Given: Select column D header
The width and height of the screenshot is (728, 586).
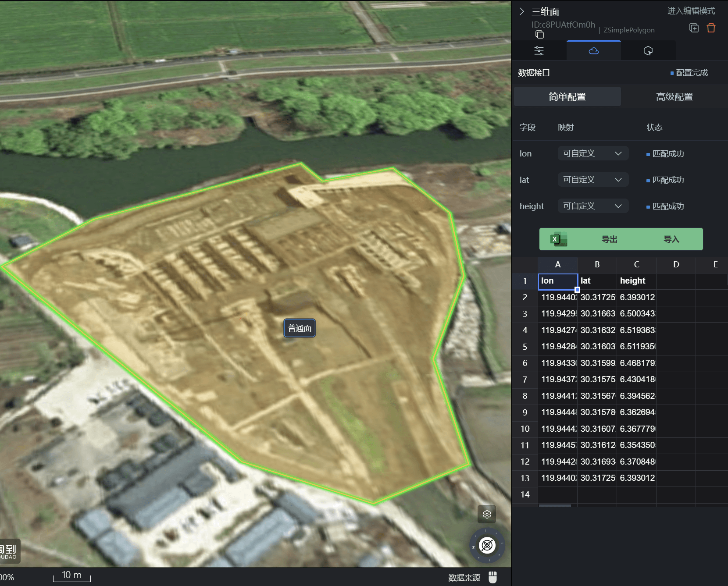Looking at the screenshot, I should pyautogui.click(x=676, y=265).
